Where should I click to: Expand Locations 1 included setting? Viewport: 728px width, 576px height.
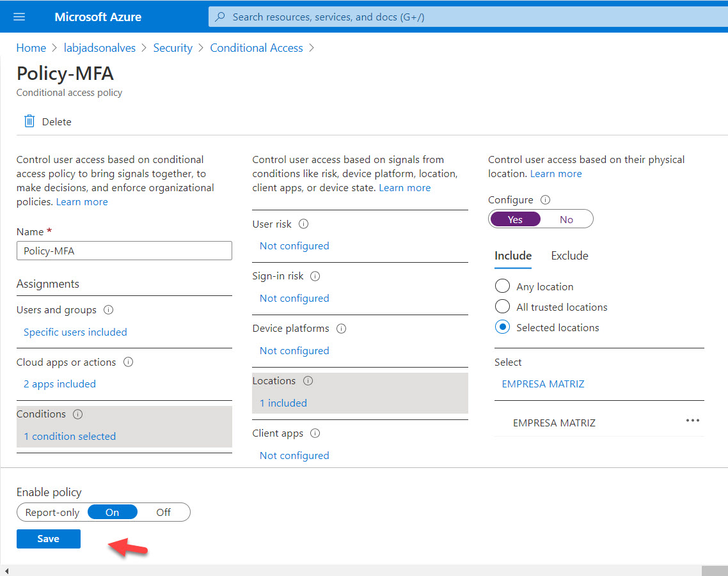[283, 403]
